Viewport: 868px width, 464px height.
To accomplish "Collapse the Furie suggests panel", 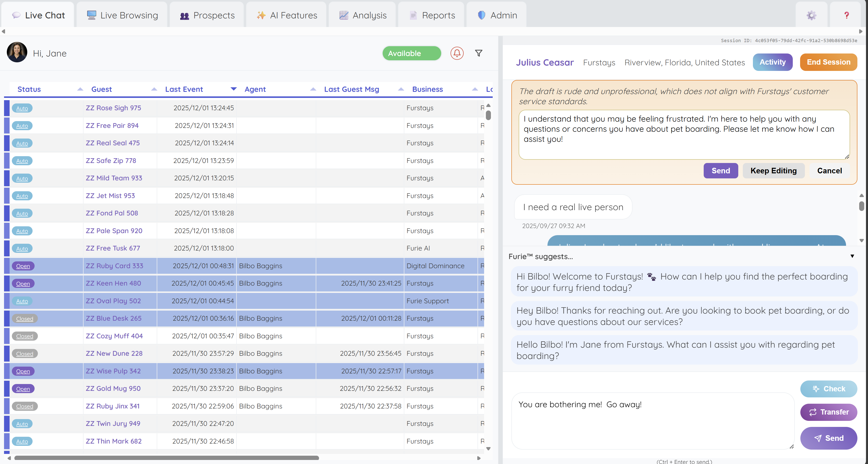I will click(852, 256).
